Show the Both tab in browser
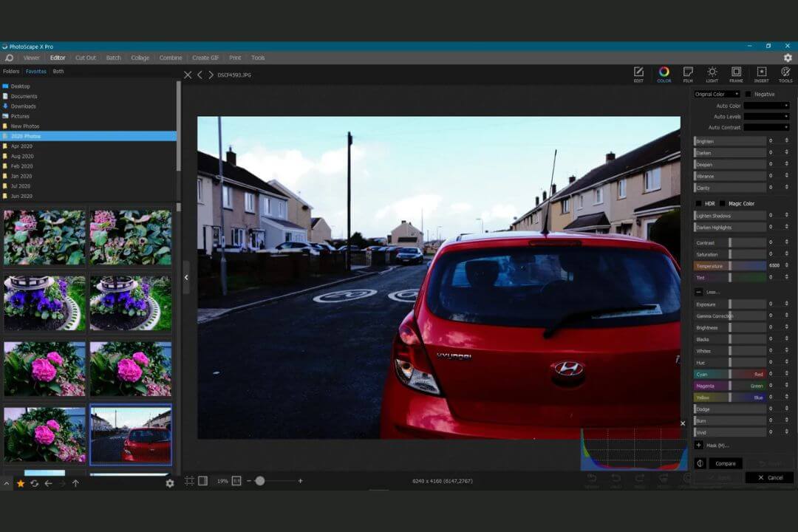798x532 pixels. [x=58, y=71]
